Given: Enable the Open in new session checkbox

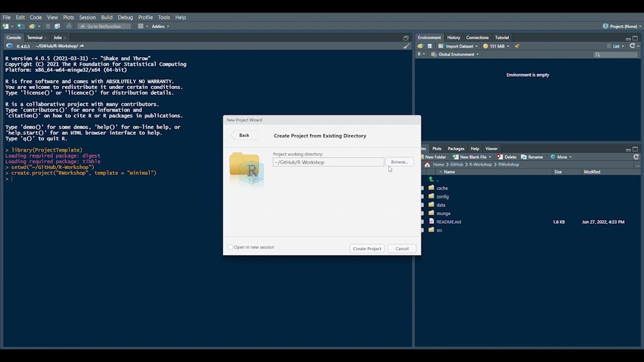Looking at the screenshot, I should tap(230, 247).
